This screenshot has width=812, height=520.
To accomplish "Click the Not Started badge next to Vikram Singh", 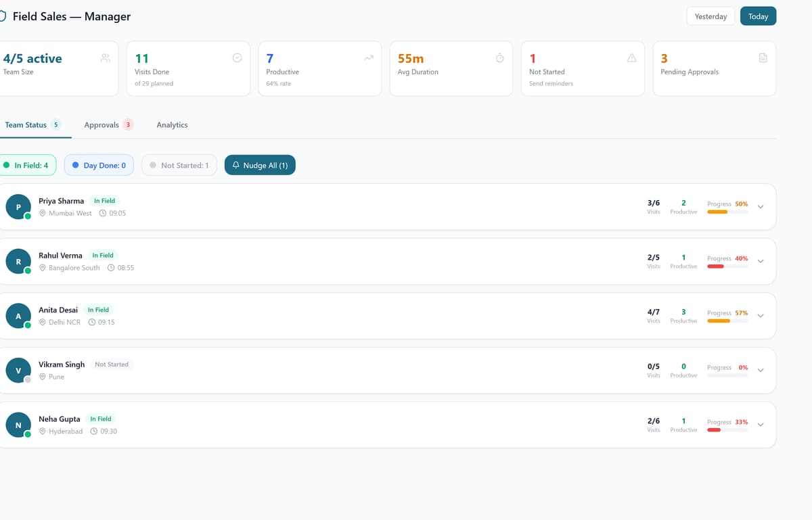I will point(112,364).
